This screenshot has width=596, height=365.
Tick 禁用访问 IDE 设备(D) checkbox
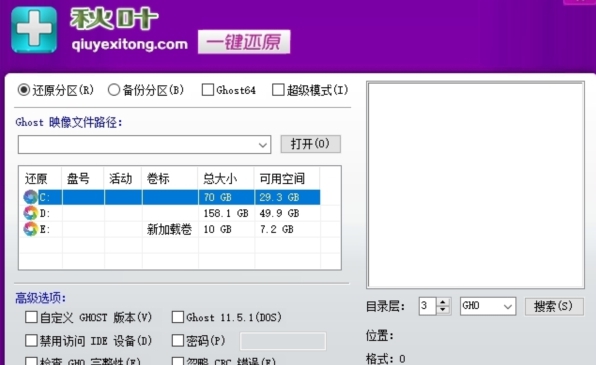[x=31, y=340]
